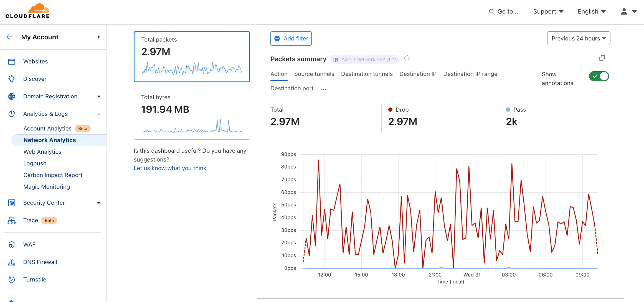Click the Discover lightbulb icon
The height and width of the screenshot is (302, 644).
tap(11, 79)
